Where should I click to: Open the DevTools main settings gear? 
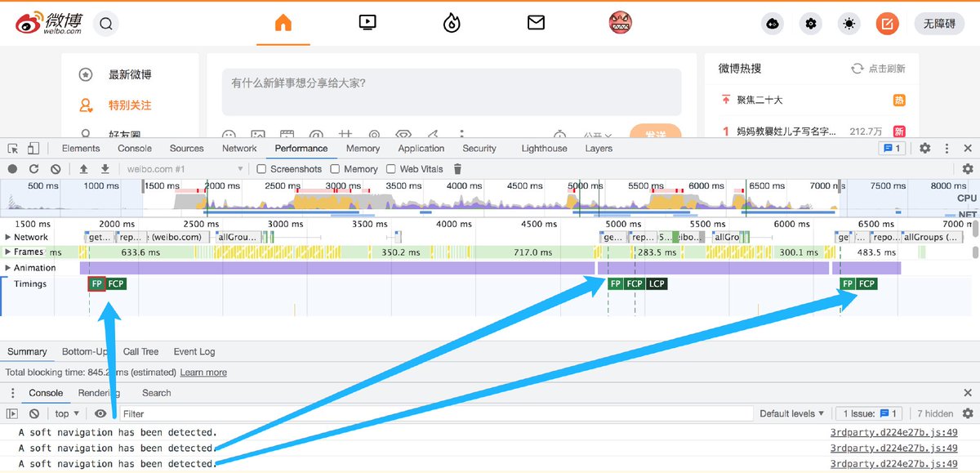925,148
